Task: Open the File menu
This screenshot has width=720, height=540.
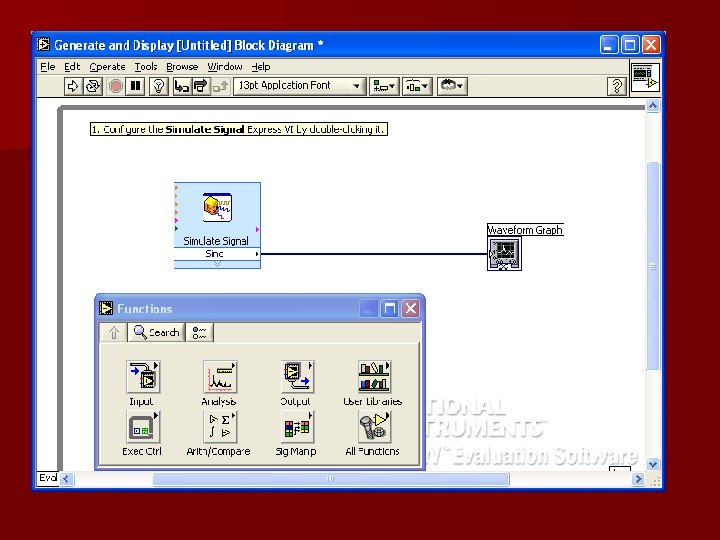Action: tap(48, 67)
